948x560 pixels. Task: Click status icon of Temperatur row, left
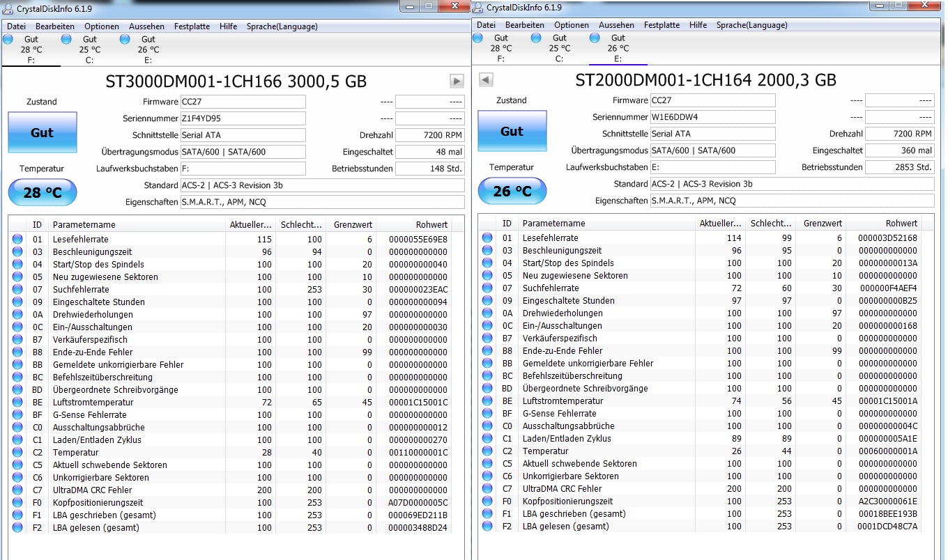[x=17, y=452]
